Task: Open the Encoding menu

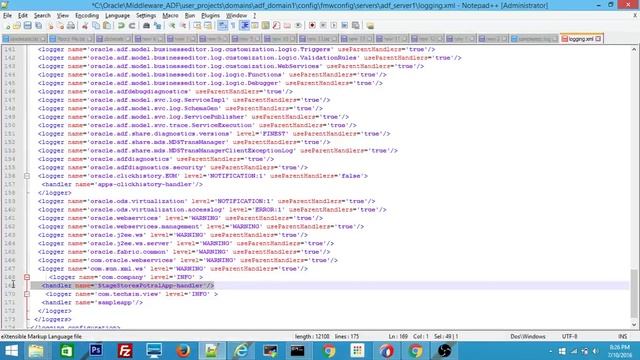Action: pos(87,16)
